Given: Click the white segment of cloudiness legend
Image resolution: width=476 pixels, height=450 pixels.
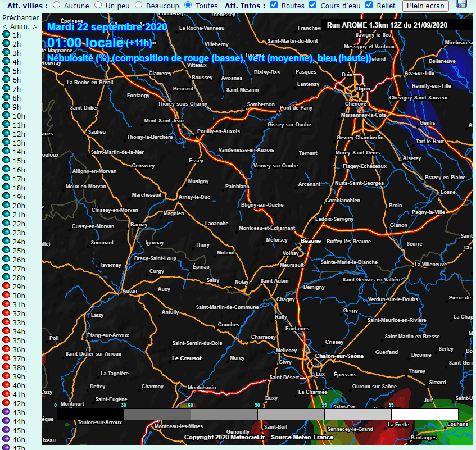Looking at the screenshot, I should (424, 415).
